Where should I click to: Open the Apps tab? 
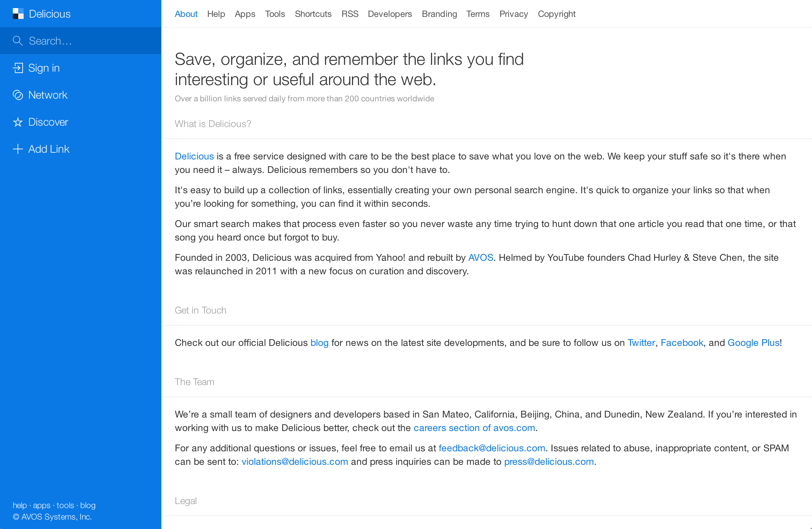click(x=245, y=14)
